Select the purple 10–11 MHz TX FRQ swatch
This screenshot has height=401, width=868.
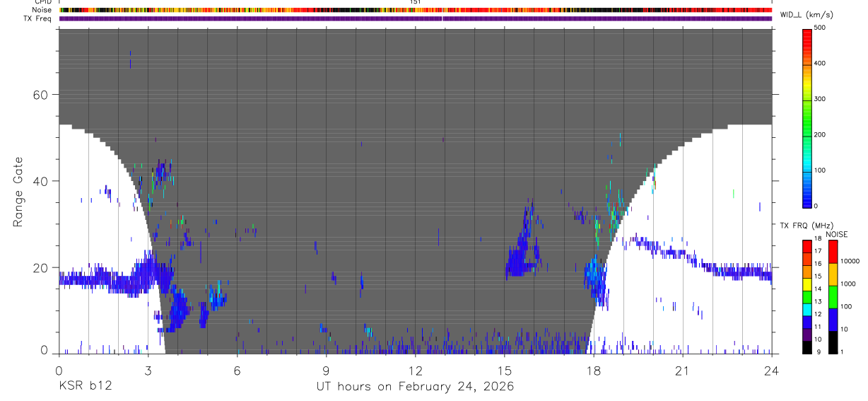pyautogui.click(x=807, y=335)
